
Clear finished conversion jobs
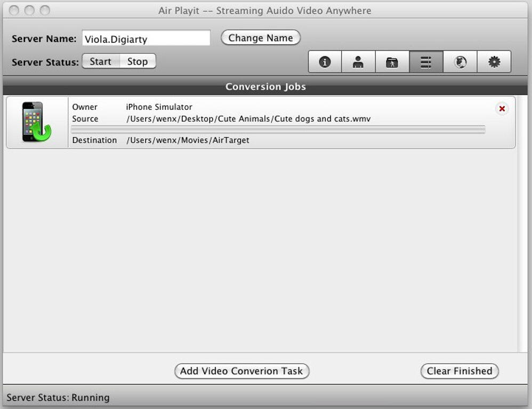(x=460, y=371)
